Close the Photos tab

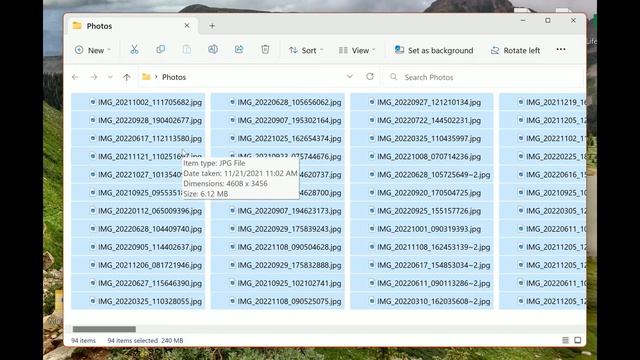pyautogui.click(x=187, y=25)
